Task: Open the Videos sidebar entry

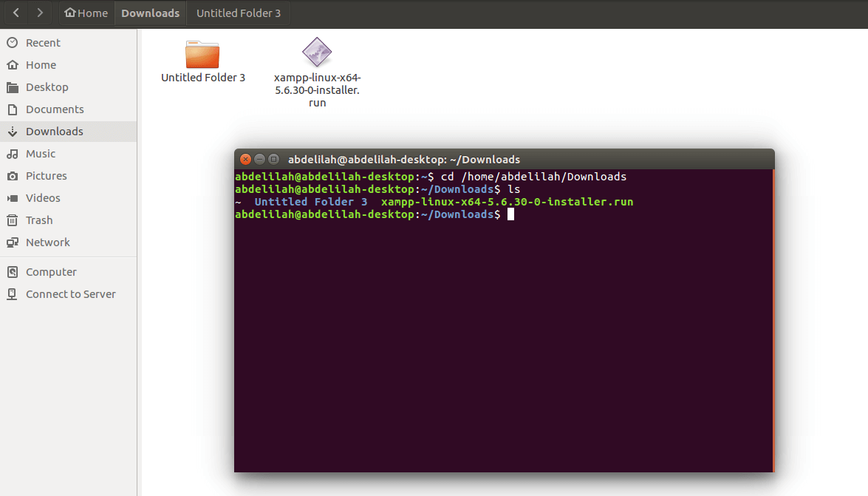Action: coord(68,198)
